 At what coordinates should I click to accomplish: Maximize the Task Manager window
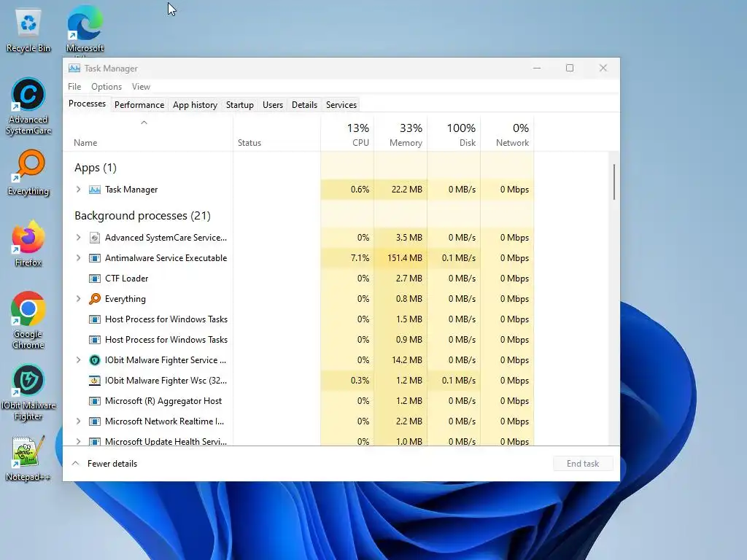tap(570, 68)
